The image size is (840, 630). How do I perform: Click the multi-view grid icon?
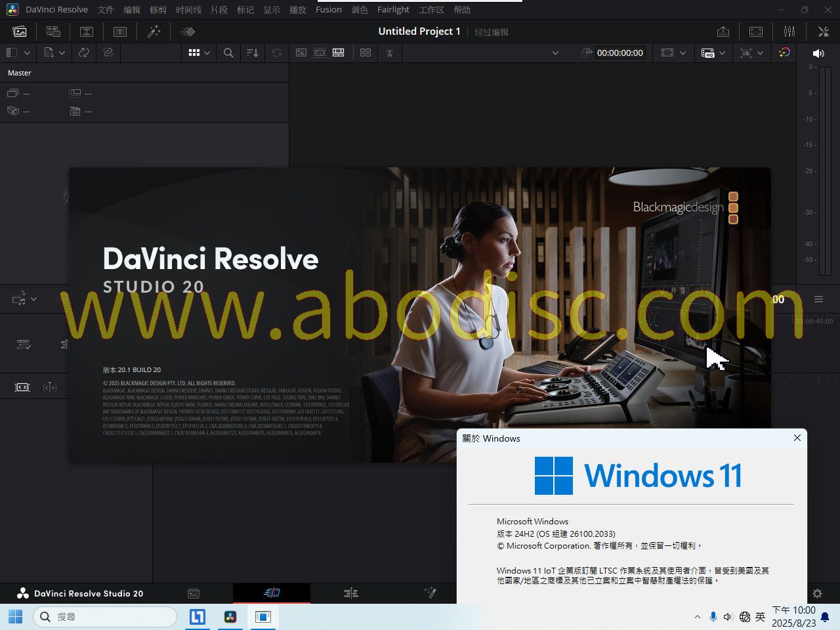click(366, 52)
